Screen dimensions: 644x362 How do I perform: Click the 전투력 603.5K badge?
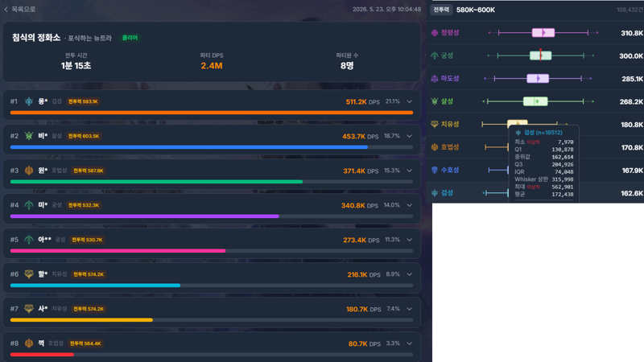(84, 136)
